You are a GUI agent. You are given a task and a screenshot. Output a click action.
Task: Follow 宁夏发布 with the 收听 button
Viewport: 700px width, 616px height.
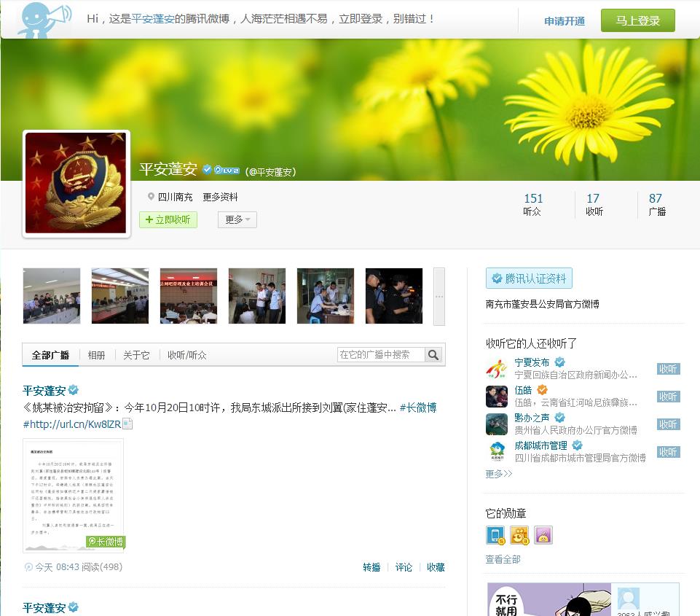click(668, 369)
